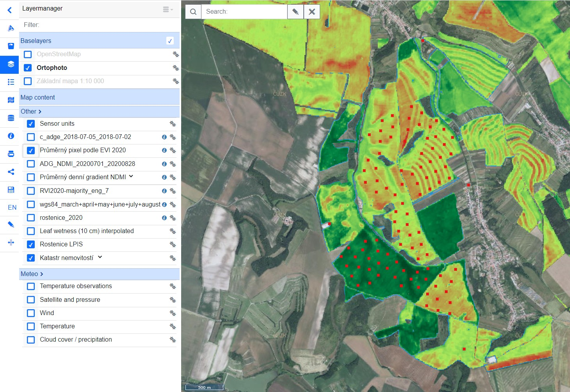Toggle the Baselayers header checkbox
The width and height of the screenshot is (570, 392).
point(170,41)
